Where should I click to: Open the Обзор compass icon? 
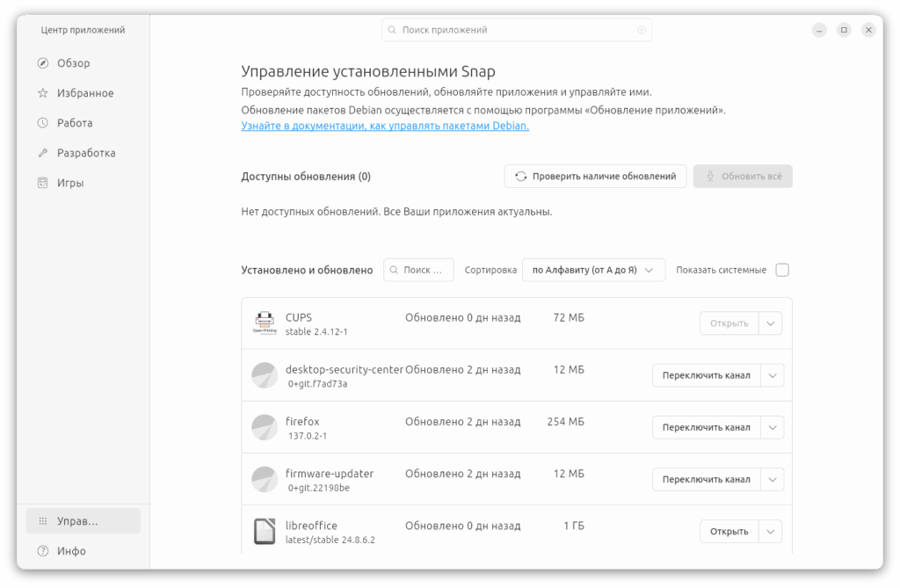(x=43, y=63)
